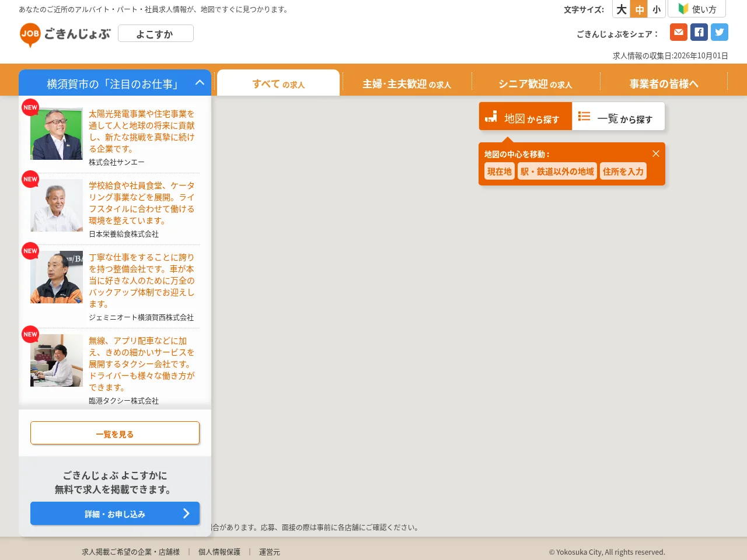
Task: Click the 日本栄養給食株式会社 company name
Action: click(124, 234)
